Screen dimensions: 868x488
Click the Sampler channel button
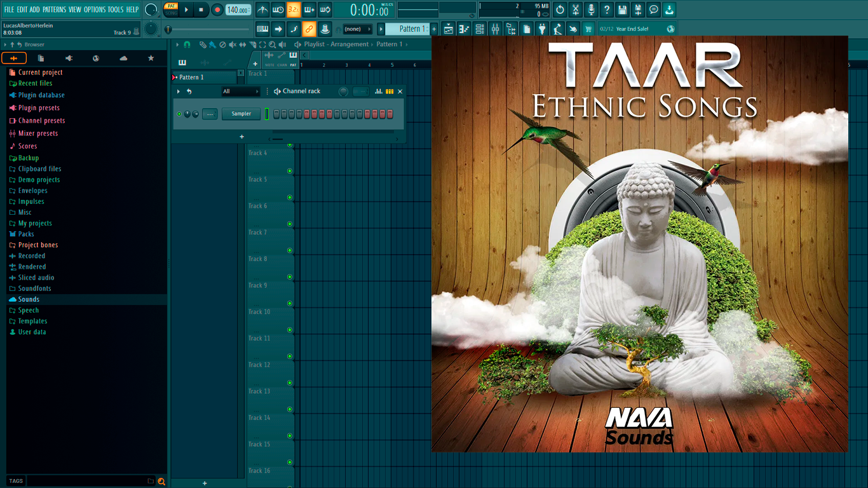[241, 114]
